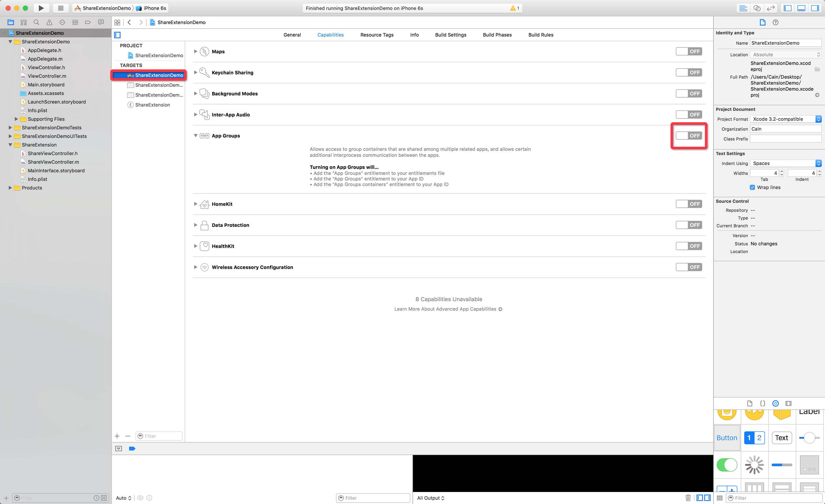Open the Issue navigator (warning triangle icon)
The width and height of the screenshot is (825, 504).
pos(49,22)
